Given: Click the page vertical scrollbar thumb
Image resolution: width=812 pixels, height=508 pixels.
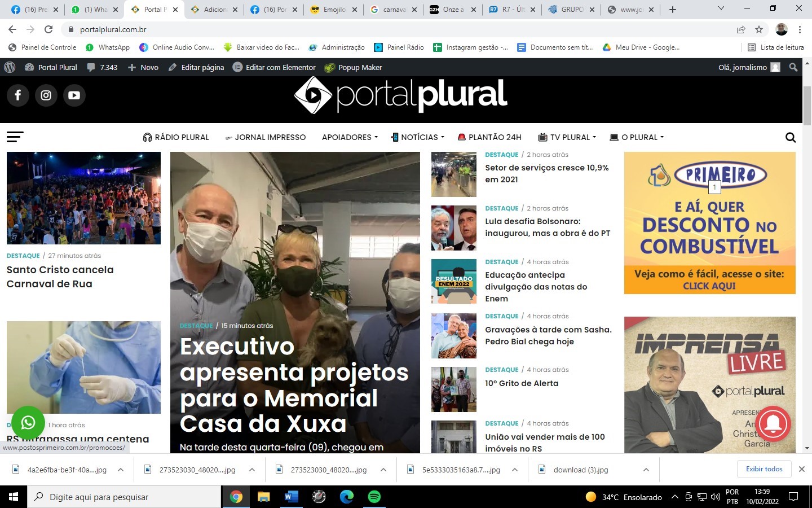Looking at the screenshot, I should pyautogui.click(x=807, y=106).
